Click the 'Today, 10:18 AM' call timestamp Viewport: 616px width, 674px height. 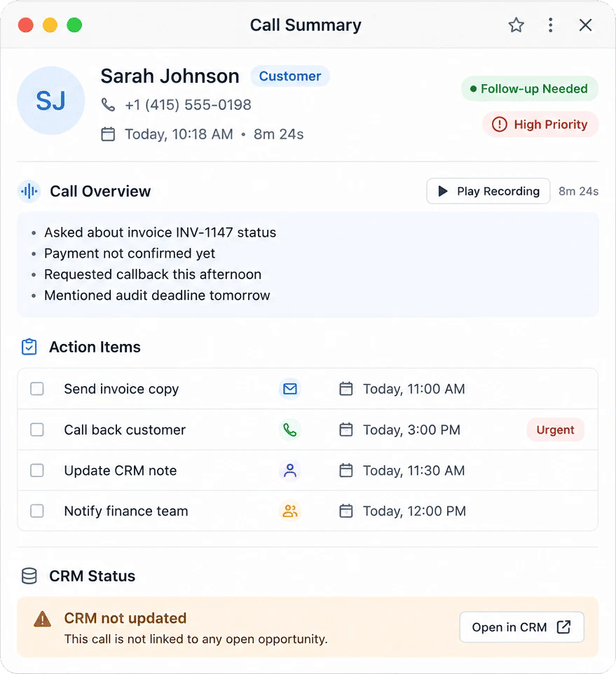[179, 134]
